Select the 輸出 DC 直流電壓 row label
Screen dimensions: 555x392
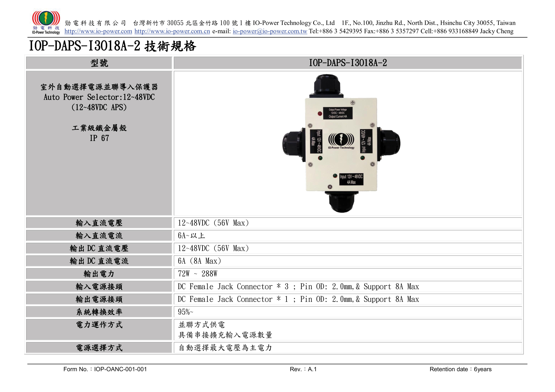point(99,248)
